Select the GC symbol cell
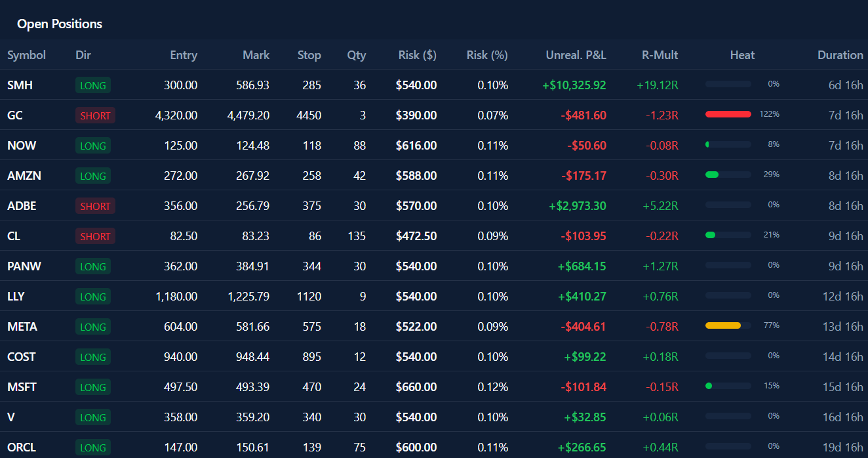 pos(14,115)
